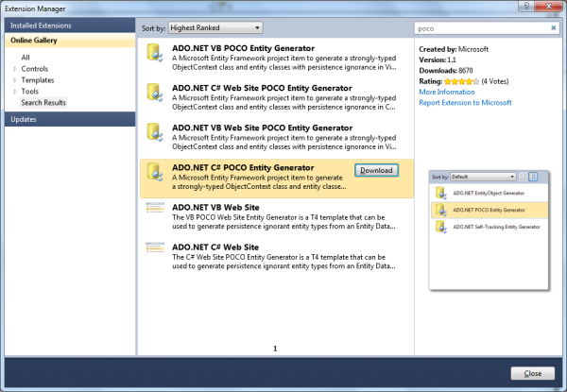Click the C# Web Site POCO Entity Generator T4 description
The width and height of the screenshot is (567, 392).
[x=283, y=262]
